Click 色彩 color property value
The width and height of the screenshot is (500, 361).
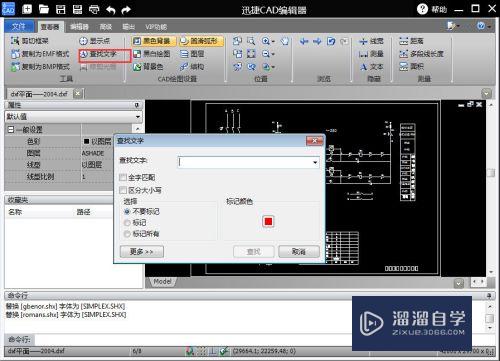pos(97,142)
